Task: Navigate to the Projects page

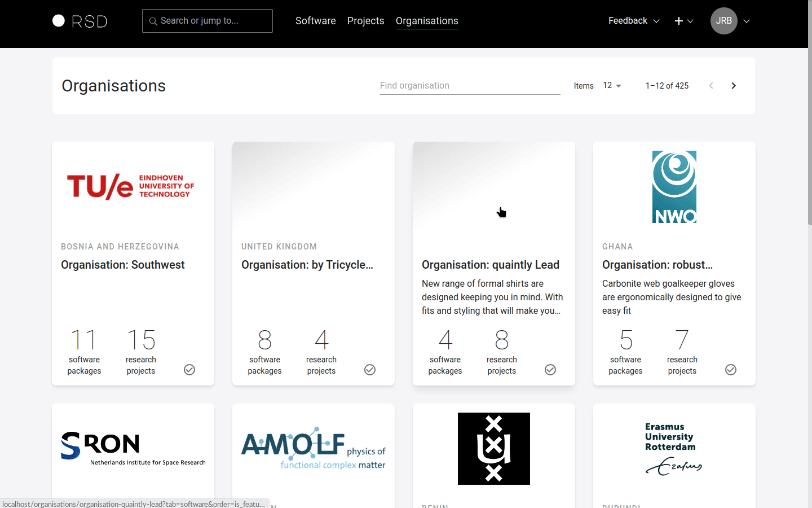Action: click(x=365, y=21)
